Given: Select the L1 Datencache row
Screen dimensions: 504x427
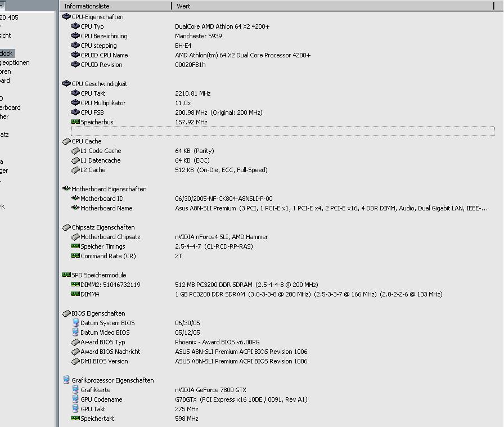Looking at the screenshot, I should tap(100, 160).
